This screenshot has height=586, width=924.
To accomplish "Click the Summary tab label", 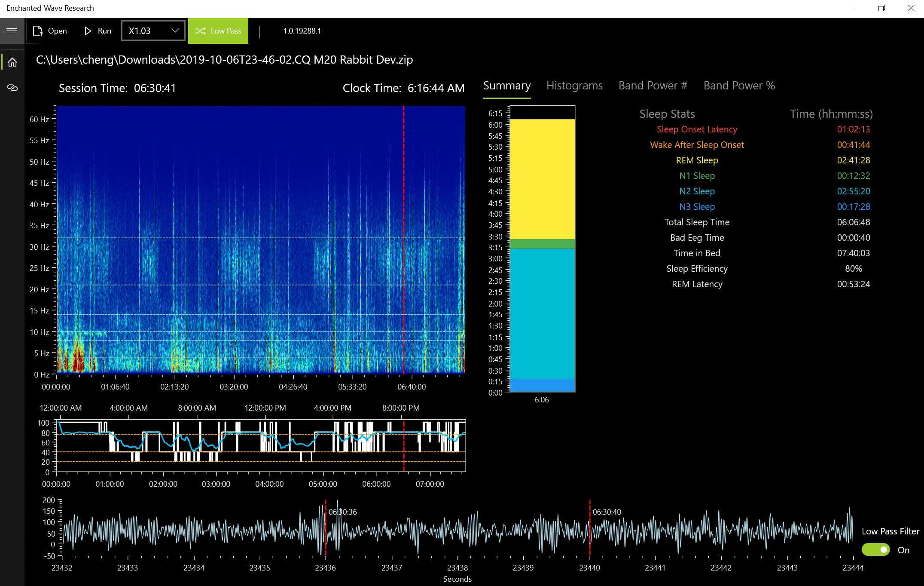I will [x=507, y=86].
